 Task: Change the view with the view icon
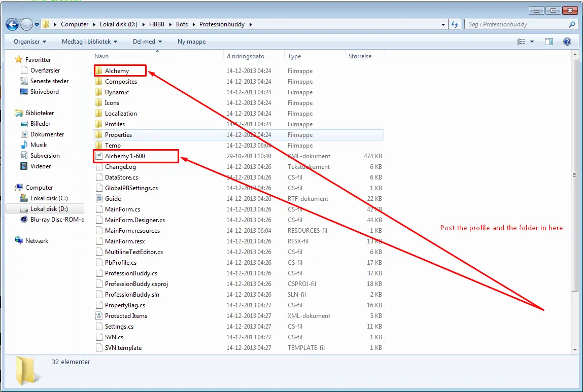click(x=521, y=42)
